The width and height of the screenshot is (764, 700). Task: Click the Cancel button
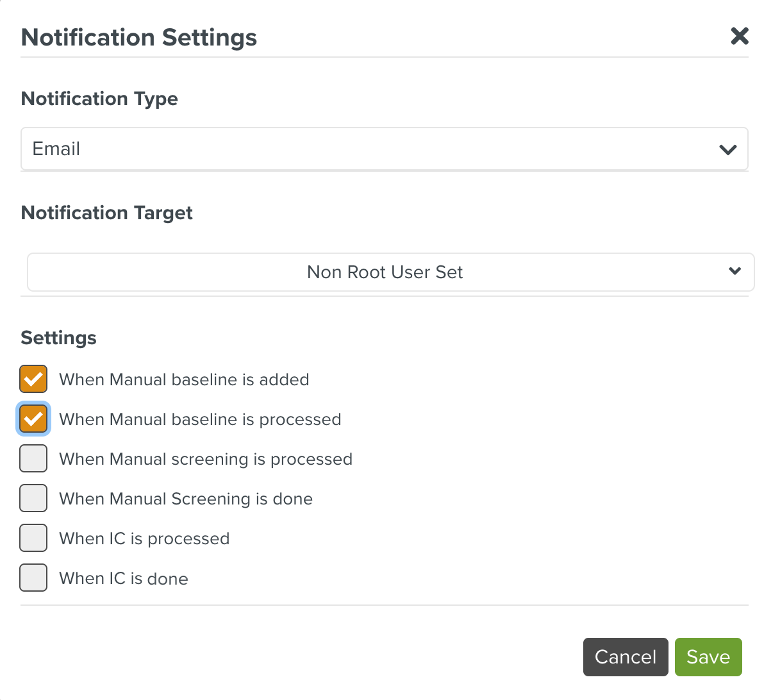pos(625,657)
